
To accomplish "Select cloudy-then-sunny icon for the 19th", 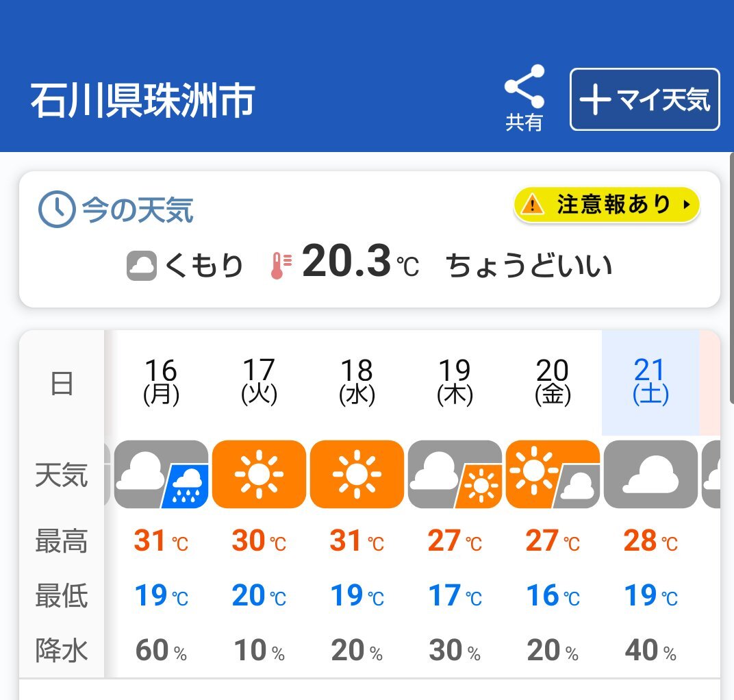I will click(455, 474).
